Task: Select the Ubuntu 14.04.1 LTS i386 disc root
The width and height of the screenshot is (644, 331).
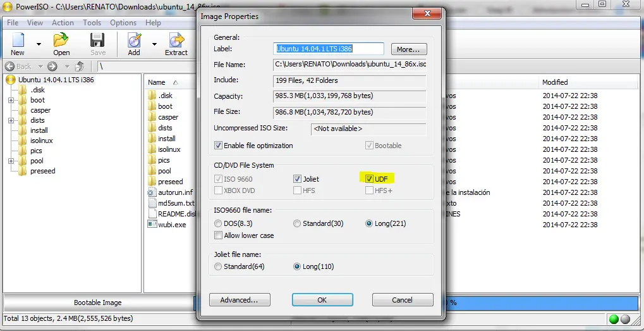Action: [56, 80]
